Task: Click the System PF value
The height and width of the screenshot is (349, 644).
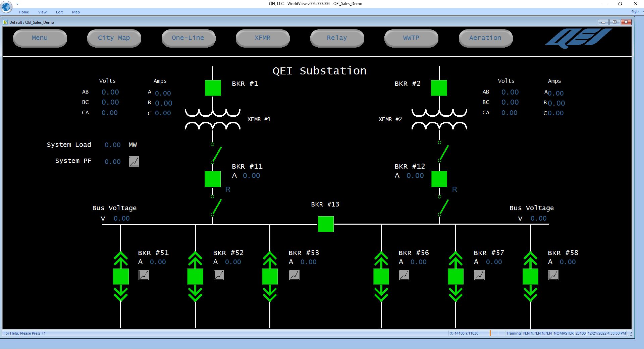Action: pyautogui.click(x=112, y=162)
